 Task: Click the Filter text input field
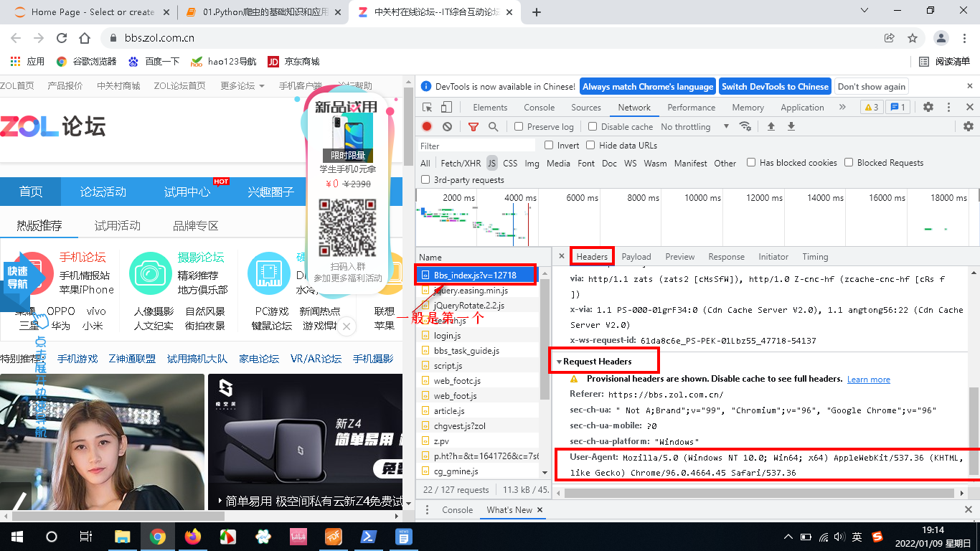tap(477, 145)
